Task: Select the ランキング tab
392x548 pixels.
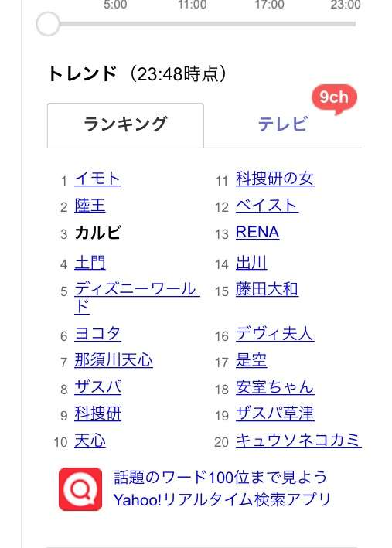Action: point(125,125)
